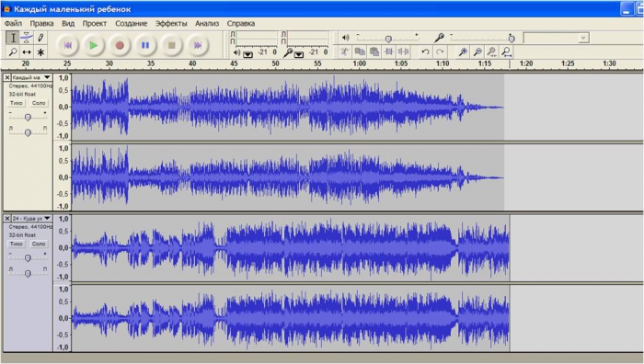Click the microphone icon by the input volume slider
Viewport: 644px width, 364px height.
pyautogui.click(x=439, y=38)
